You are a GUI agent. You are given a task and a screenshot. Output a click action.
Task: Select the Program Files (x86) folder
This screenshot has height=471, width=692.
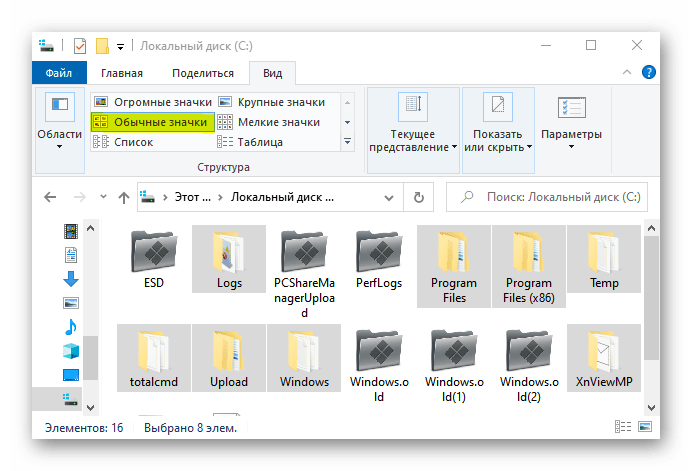click(x=529, y=266)
